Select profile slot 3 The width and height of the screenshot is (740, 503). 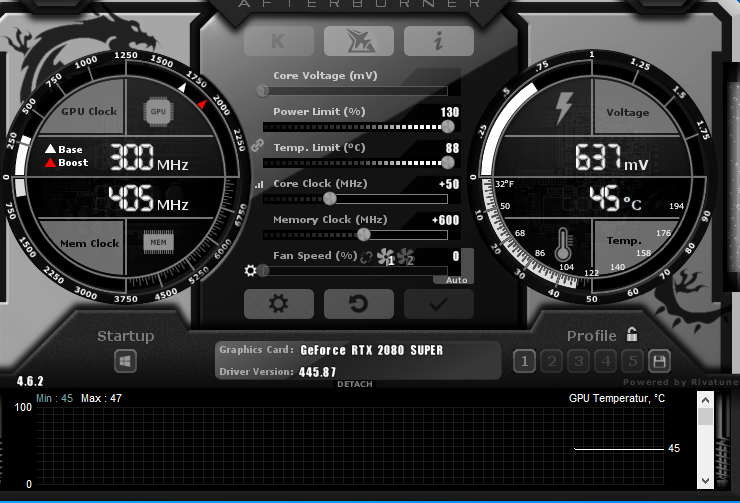(x=579, y=361)
